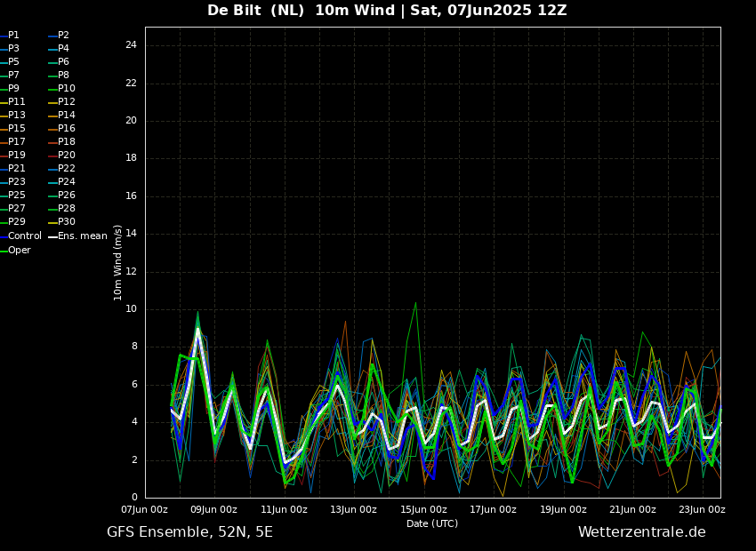
Task: Click the 24 y-axis tick label
Action: [x=131, y=45]
